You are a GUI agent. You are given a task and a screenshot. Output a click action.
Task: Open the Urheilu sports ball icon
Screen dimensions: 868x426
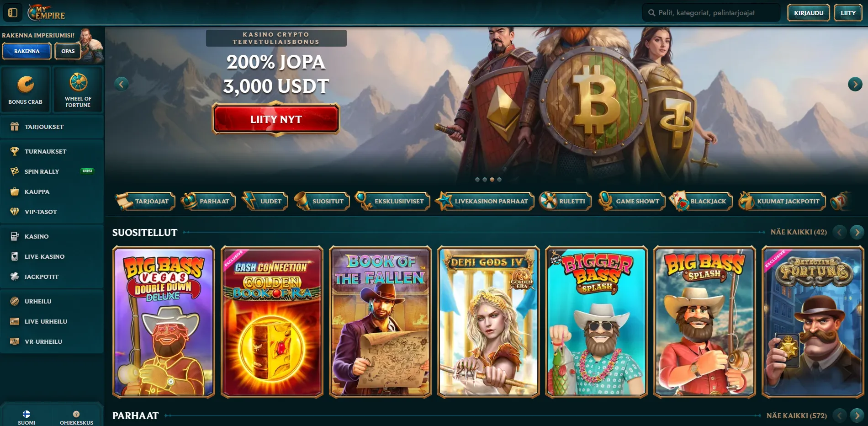15,301
